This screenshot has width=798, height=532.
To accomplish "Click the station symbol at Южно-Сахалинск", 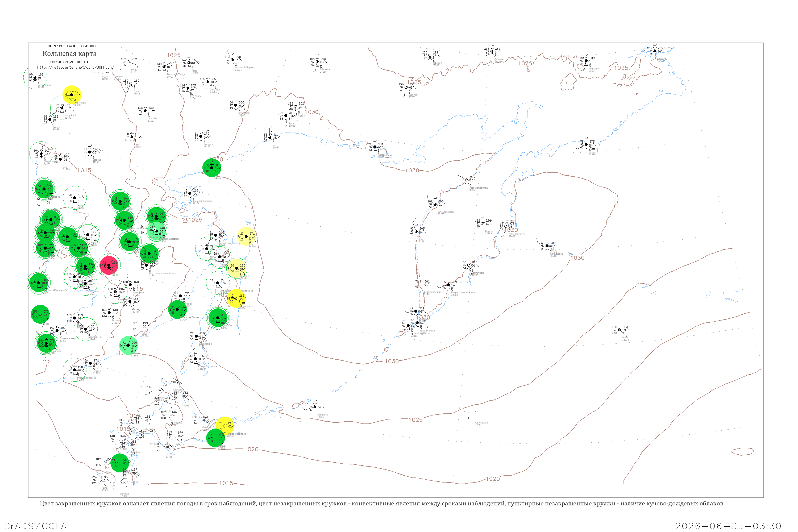I will tap(195, 359).
